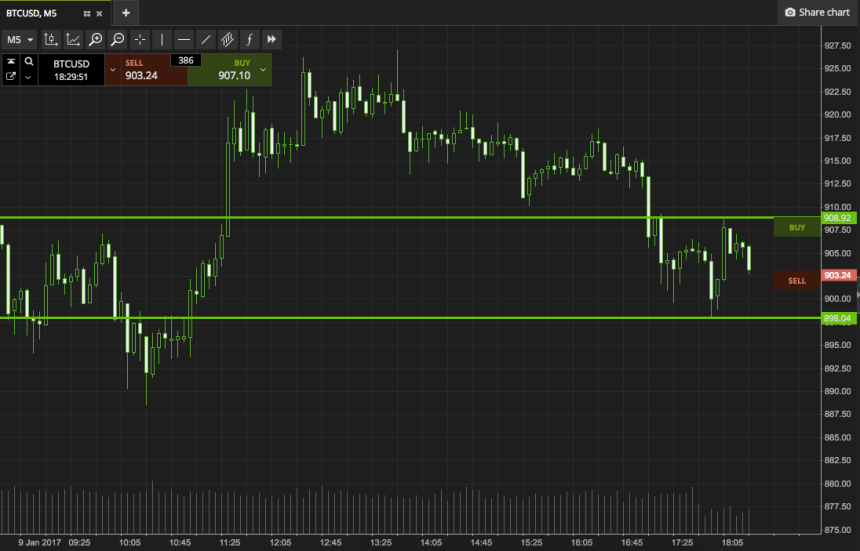Image resolution: width=860 pixels, height=551 pixels.
Task: Expand the buy options chevron
Action: [263, 70]
